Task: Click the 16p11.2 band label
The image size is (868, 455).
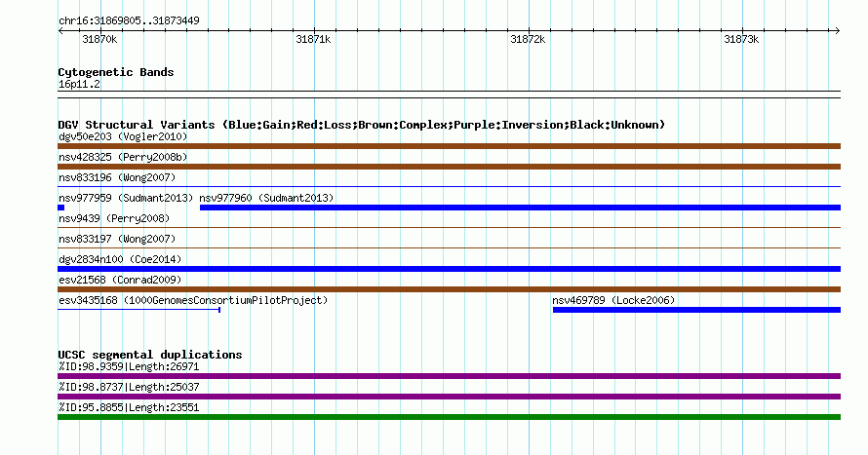Action: (79, 84)
